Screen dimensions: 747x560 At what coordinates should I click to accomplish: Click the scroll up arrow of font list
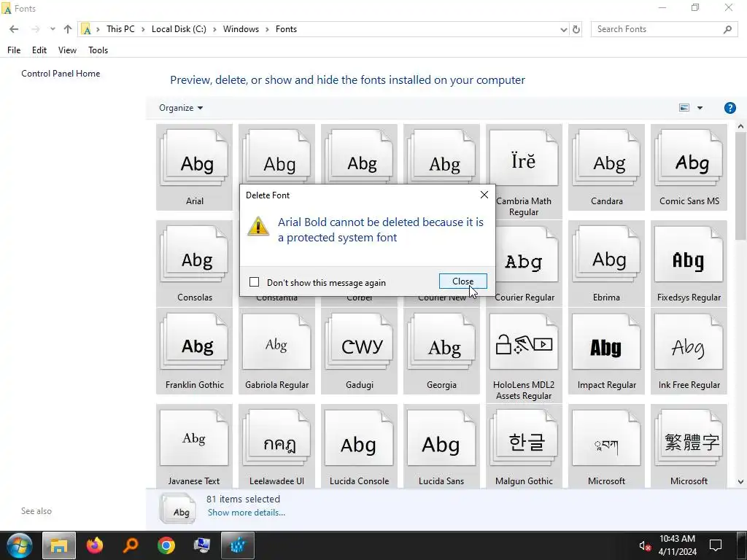(x=740, y=127)
